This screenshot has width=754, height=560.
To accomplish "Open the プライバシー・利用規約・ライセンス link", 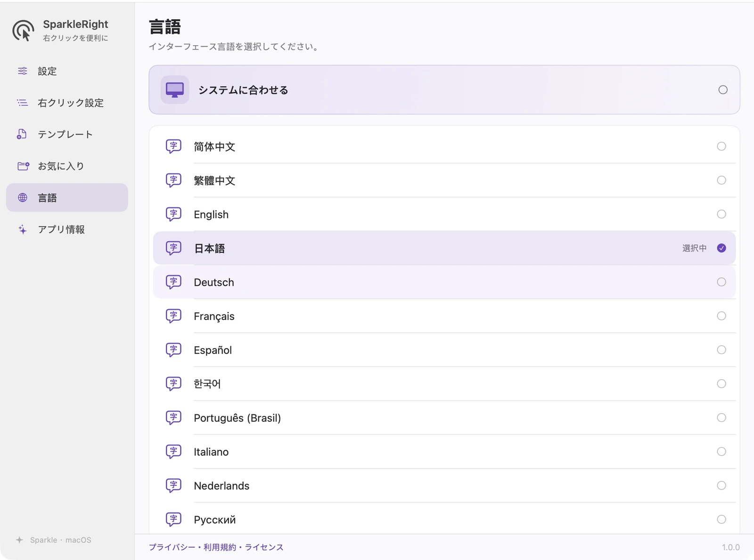I will click(x=216, y=547).
